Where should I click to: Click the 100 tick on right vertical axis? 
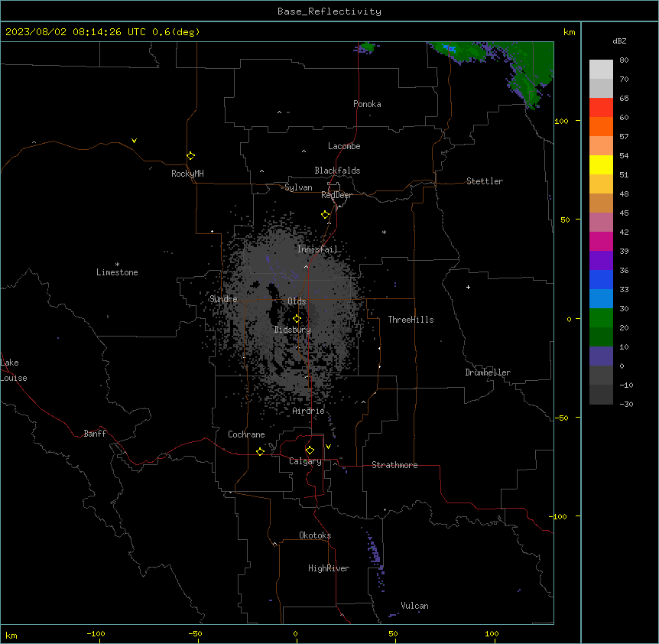pyautogui.click(x=561, y=121)
